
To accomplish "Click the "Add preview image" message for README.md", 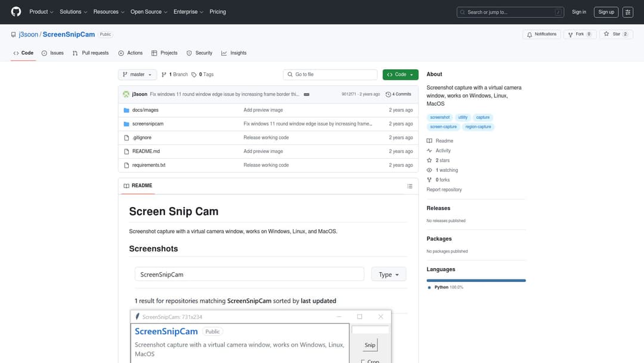I will (x=264, y=151).
